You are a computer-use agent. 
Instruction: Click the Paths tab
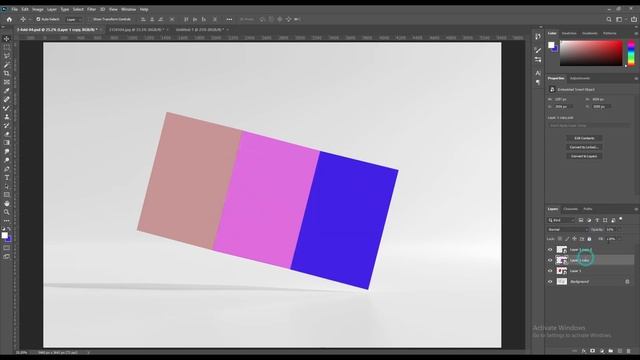coord(588,209)
